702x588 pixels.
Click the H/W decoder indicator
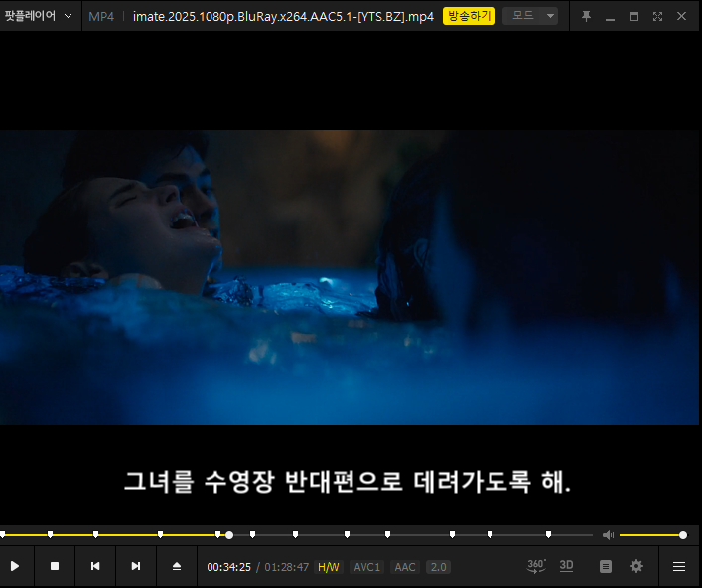coord(329,567)
